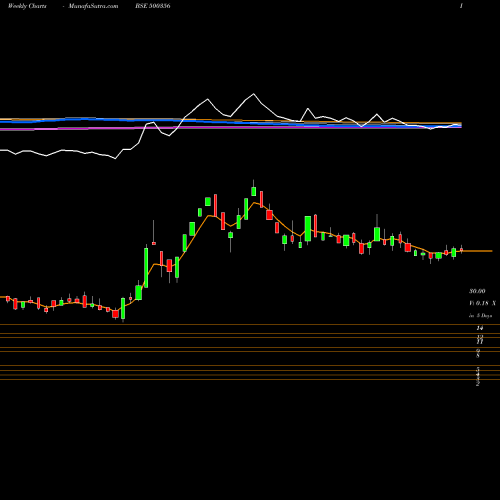Click the 'MunafaSutra.com' label
The image size is (500, 500).
tap(93, 6)
